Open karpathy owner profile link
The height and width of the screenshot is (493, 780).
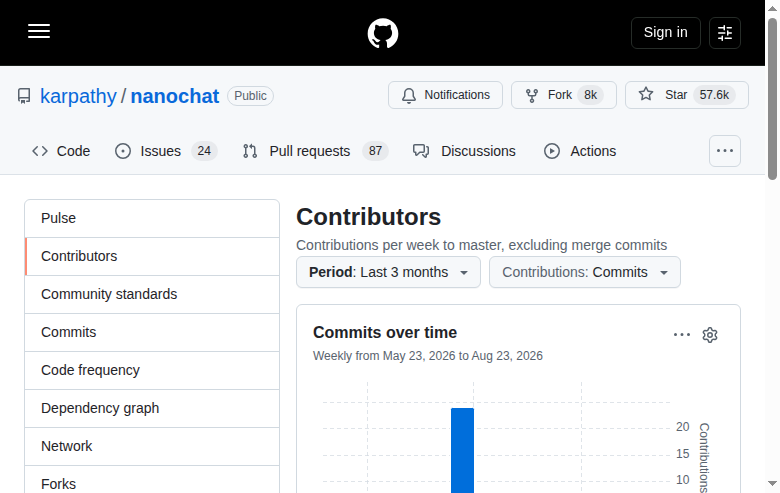tap(78, 96)
